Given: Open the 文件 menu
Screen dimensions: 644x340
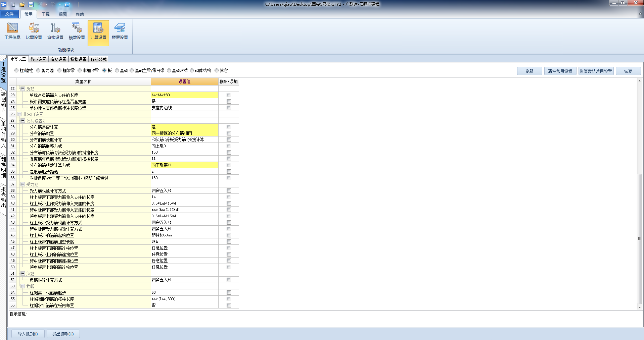Looking at the screenshot, I should 10,14.
